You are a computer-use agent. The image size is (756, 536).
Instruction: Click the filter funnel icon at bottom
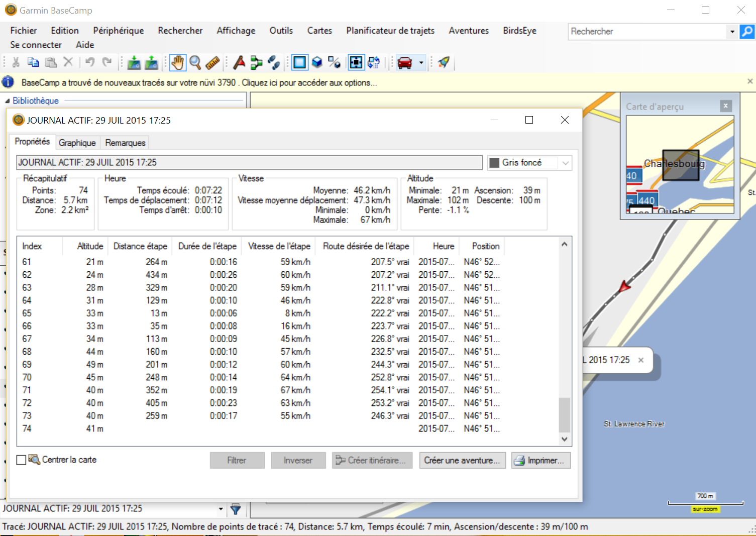(x=236, y=509)
